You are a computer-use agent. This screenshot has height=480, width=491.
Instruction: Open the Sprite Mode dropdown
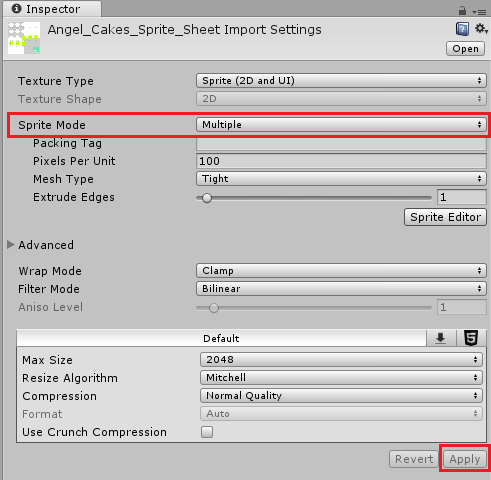pos(341,125)
